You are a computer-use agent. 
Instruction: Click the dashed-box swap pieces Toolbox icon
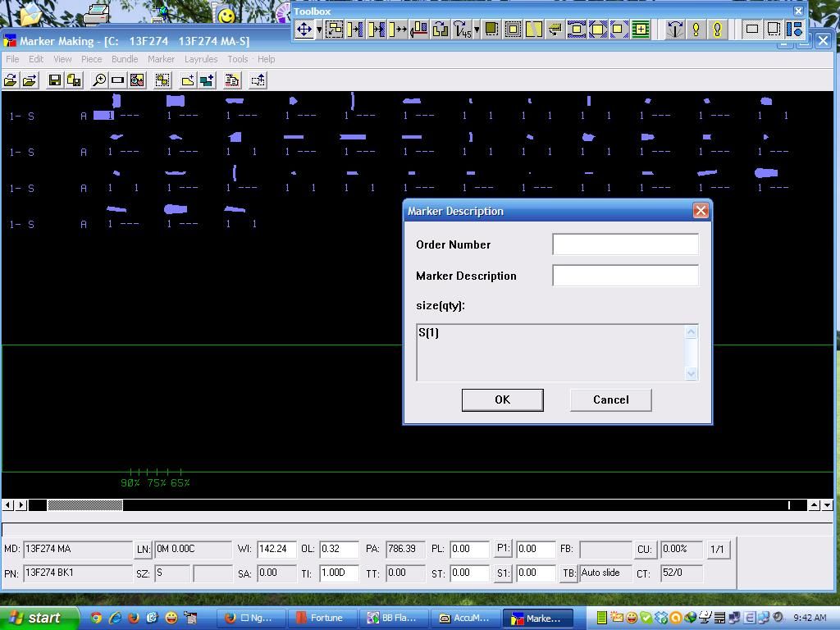click(335, 29)
